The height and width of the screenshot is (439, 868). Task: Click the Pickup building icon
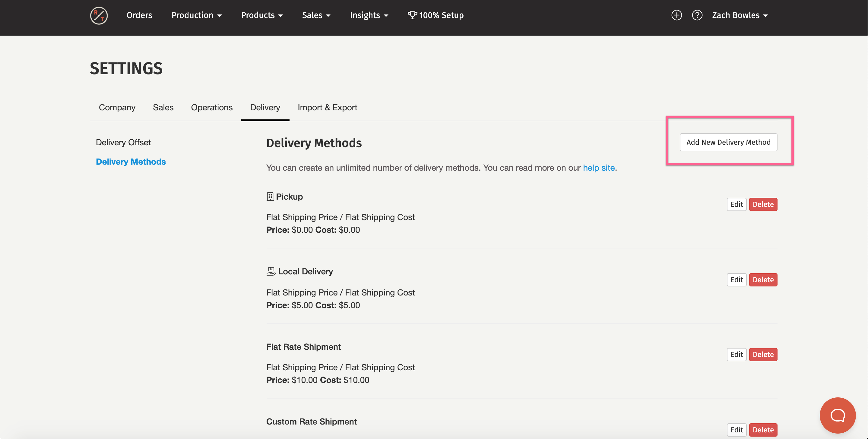click(270, 196)
